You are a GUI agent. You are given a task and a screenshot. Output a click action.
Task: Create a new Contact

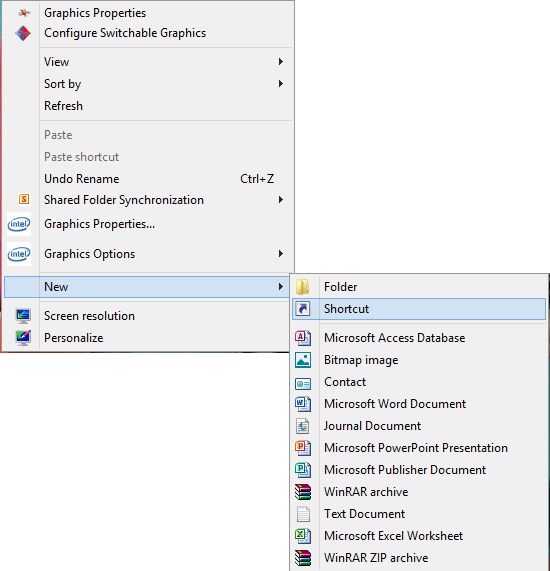pos(419,382)
